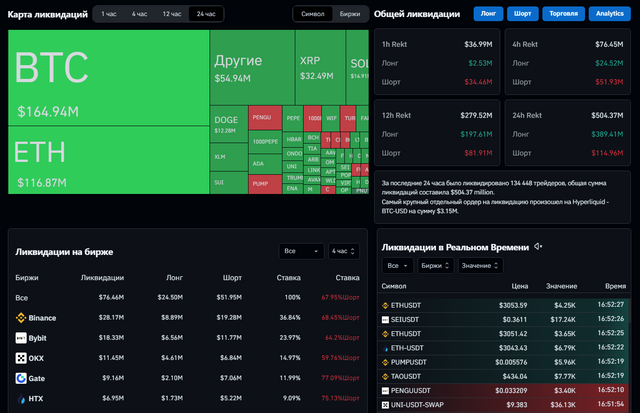Click the Время column header
The width and height of the screenshot is (640, 413).
616,286
